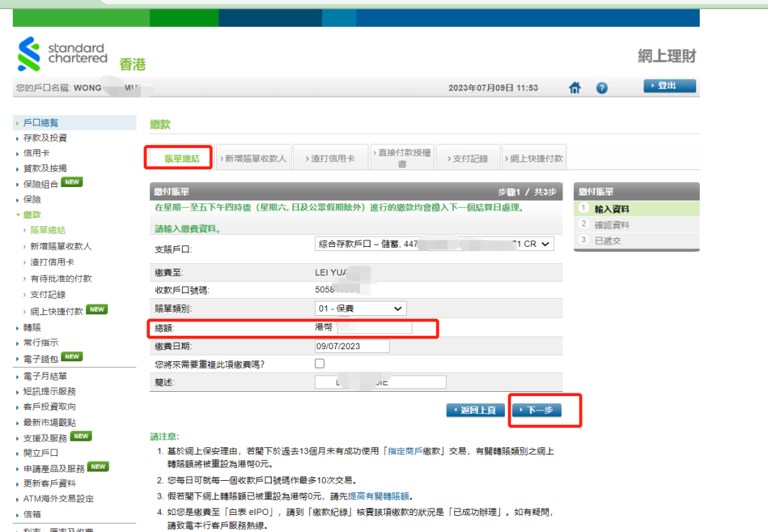The image size is (768, 532).
Task: Click the 返回上頁 back button
Action: [476, 410]
